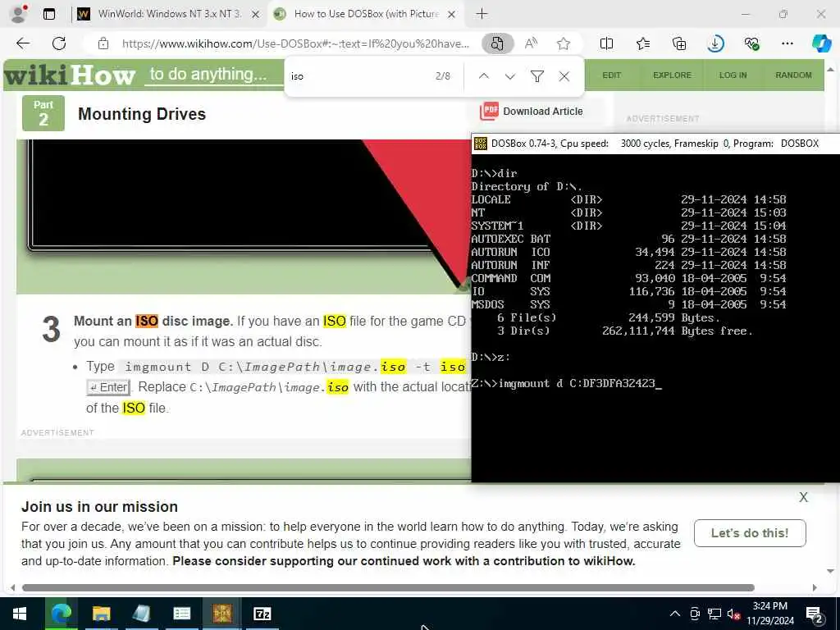The image size is (840, 630).
Task: Click the Enter key label in step 3
Action: coord(108,387)
